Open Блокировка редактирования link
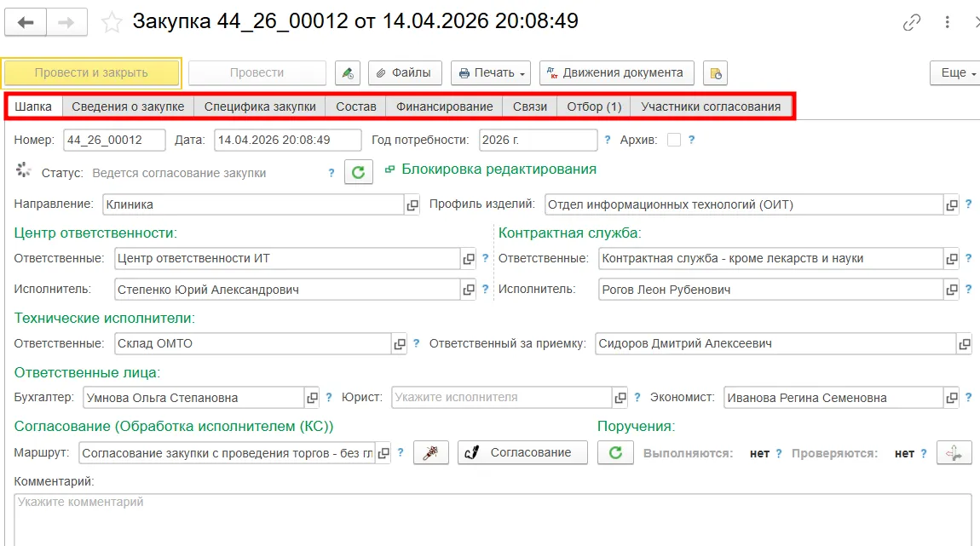 point(499,170)
